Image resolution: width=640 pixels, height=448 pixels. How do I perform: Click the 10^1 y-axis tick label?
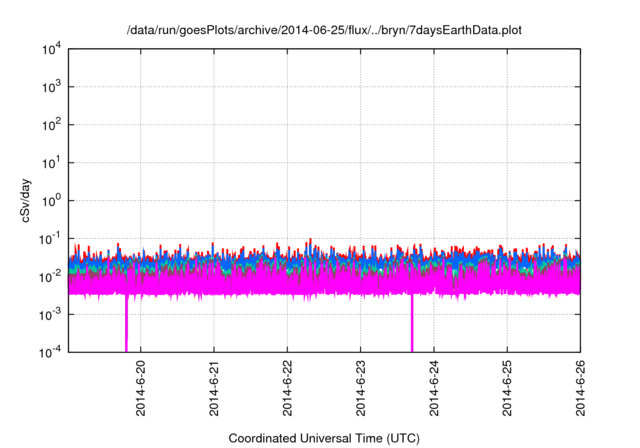(x=51, y=163)
